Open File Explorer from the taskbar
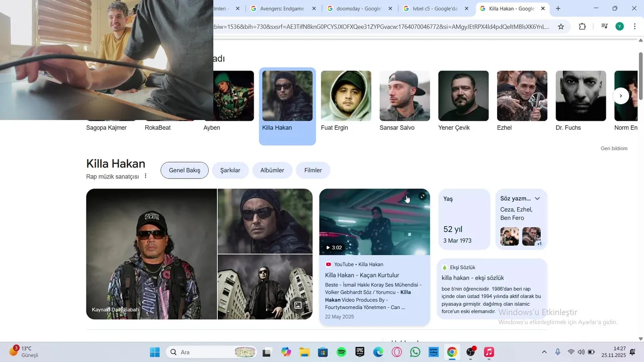 click(x=304, y=352)
